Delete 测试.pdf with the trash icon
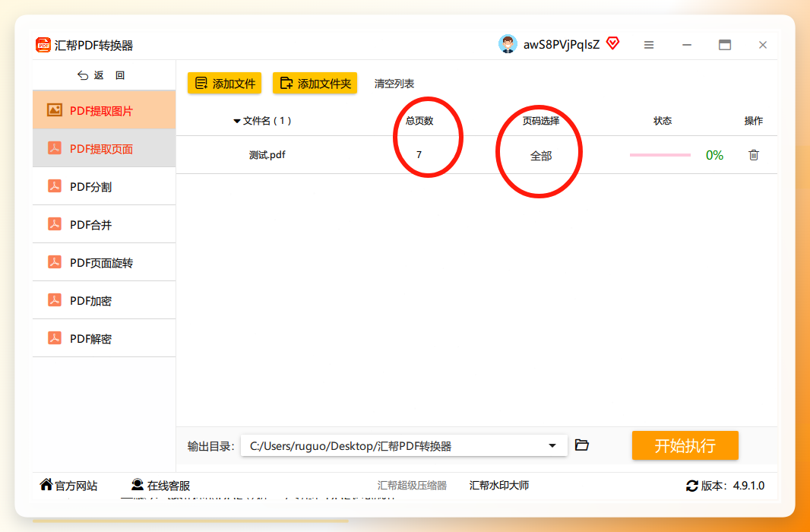 point(754,155)
